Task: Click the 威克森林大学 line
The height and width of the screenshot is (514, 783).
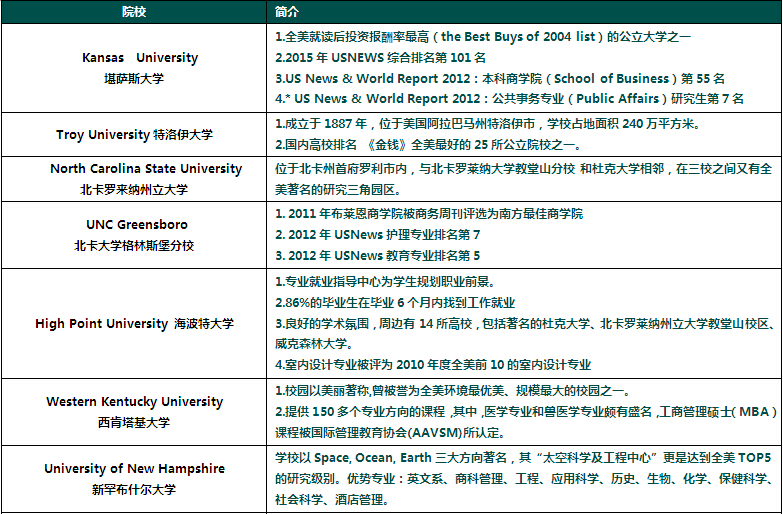Action: 315,344
